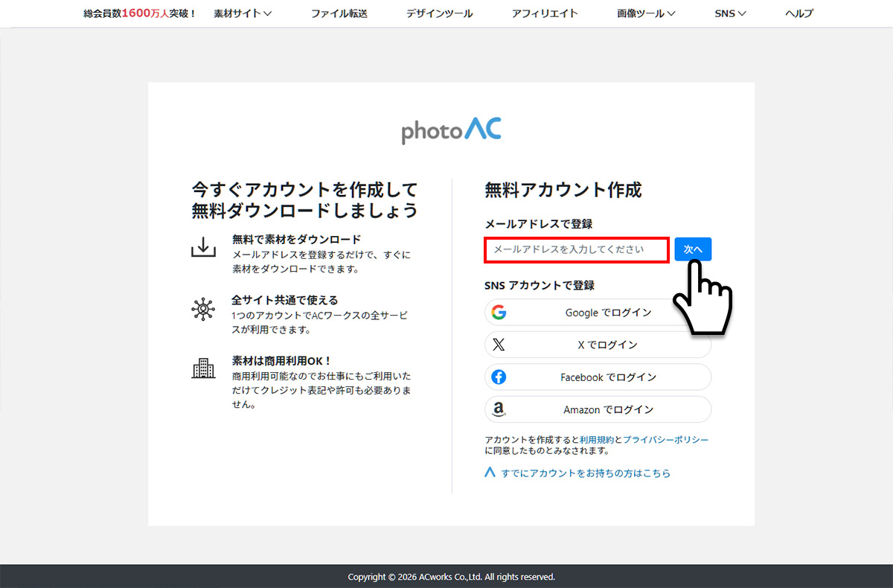The height and width of the screenshot is (588, 893).
Task: Click the Facebook logo icon
Action: point(499,377)
